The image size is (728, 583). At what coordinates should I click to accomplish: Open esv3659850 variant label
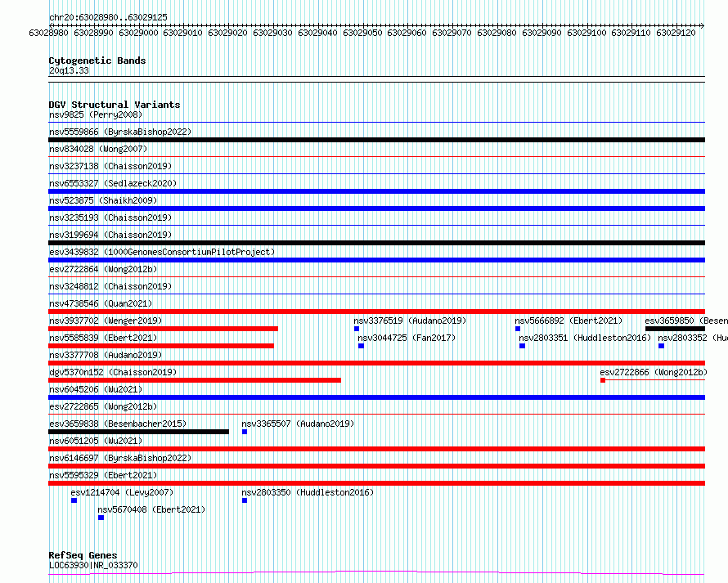(686, 321)
